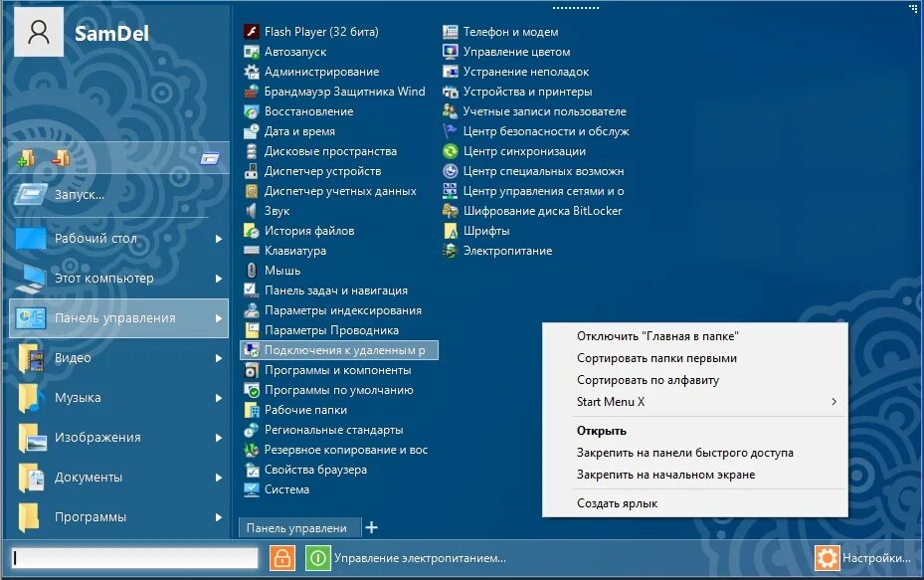This screenshot has width=924, height=580.
Task: Click the search input field
Action: tap(135, 557)
